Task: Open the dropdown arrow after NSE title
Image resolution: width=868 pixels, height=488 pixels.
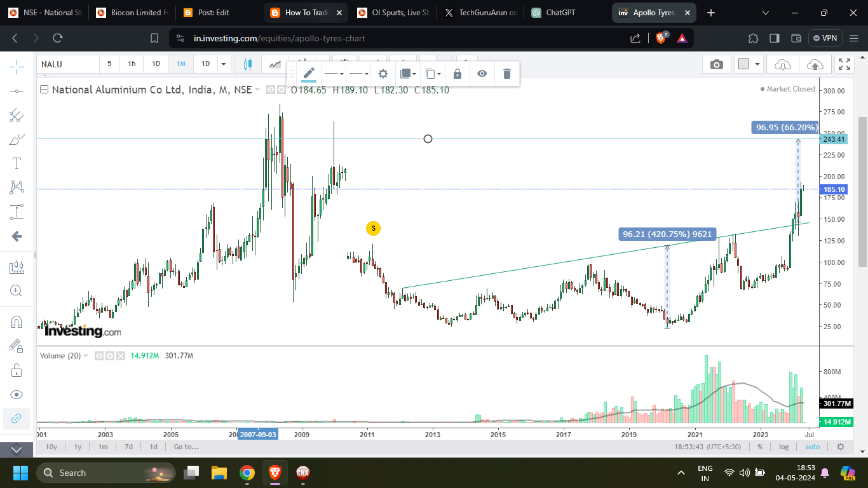Action: point(257,90)
